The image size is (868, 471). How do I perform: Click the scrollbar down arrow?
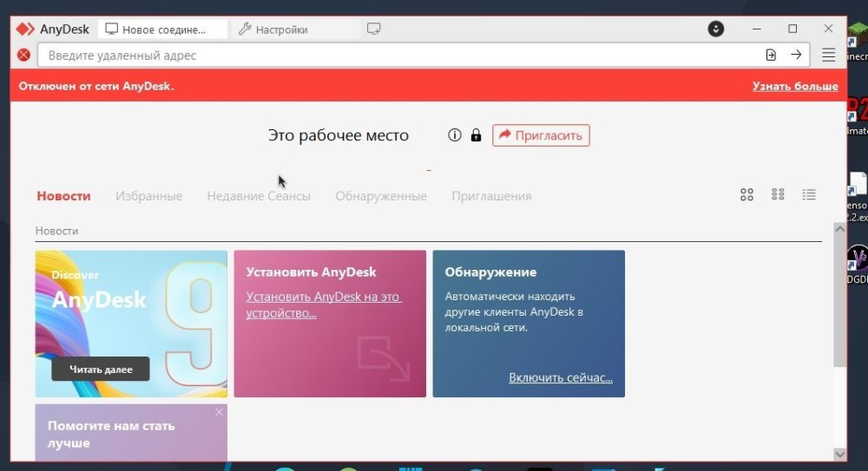click(839, 455)
